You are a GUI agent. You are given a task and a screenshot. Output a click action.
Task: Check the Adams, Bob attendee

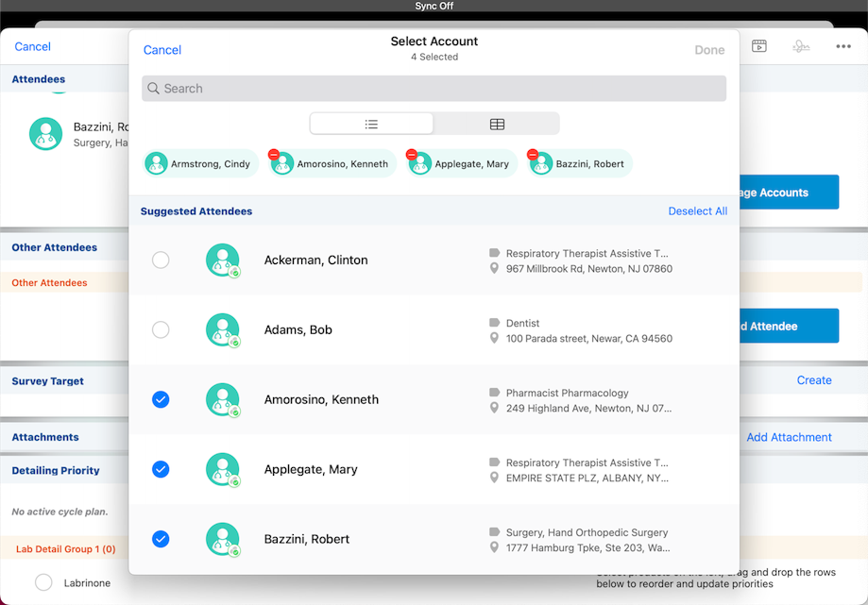[161, 330]
